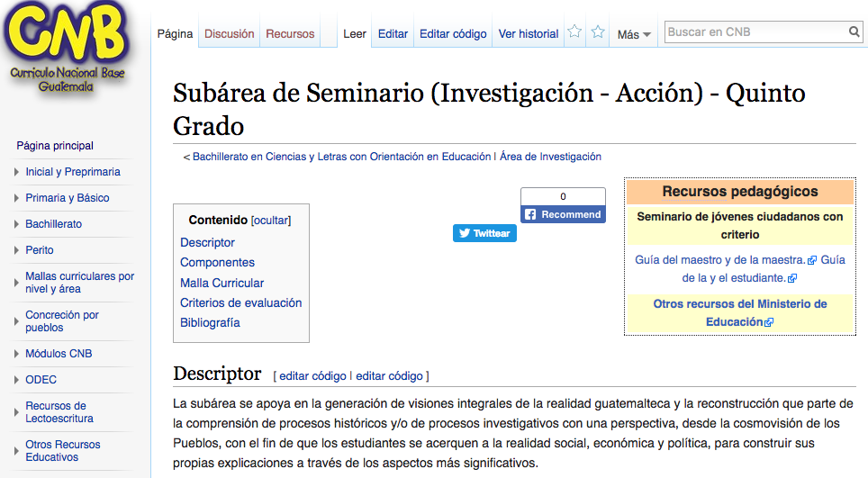Open Otros Recursos Educativos link
868x478 pixels.
click(x=62, y=451)
